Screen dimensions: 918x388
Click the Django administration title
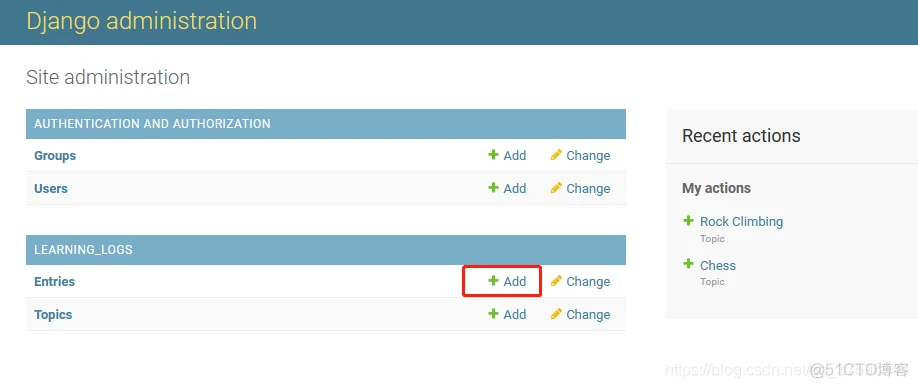(142, 21)
